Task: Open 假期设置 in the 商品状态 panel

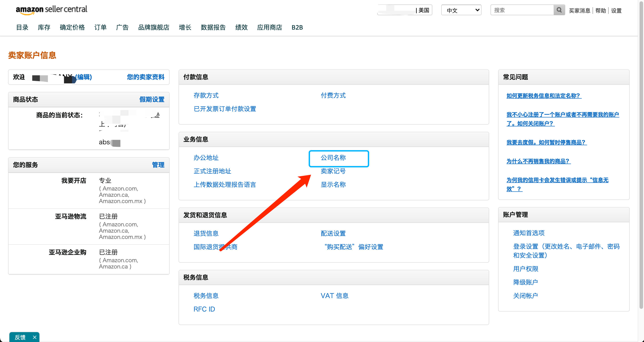Action: click(152, 100)
